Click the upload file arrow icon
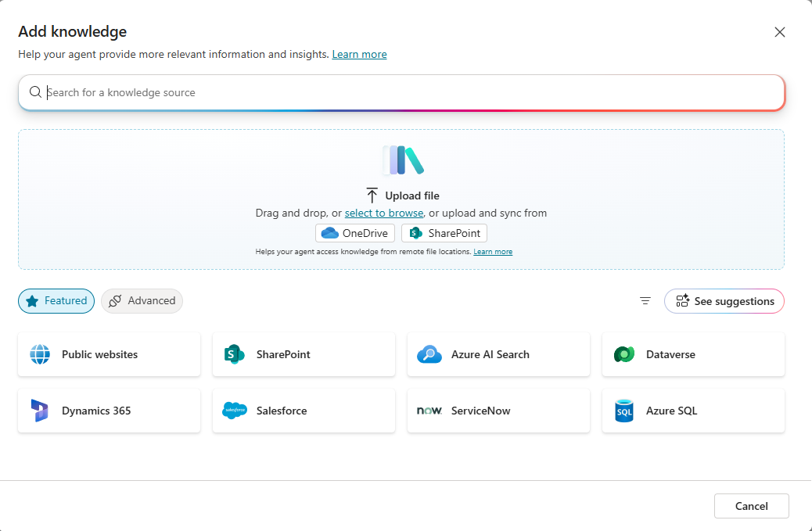Viewport: 812px width, 531px height. point(373,196)
